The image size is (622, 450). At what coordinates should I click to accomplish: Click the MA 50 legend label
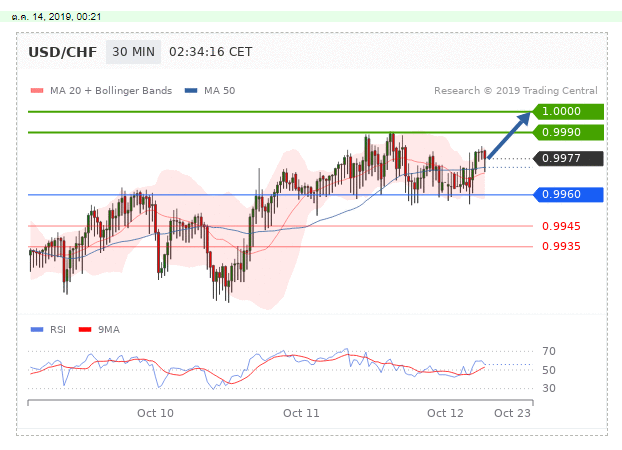pos(219,91)
